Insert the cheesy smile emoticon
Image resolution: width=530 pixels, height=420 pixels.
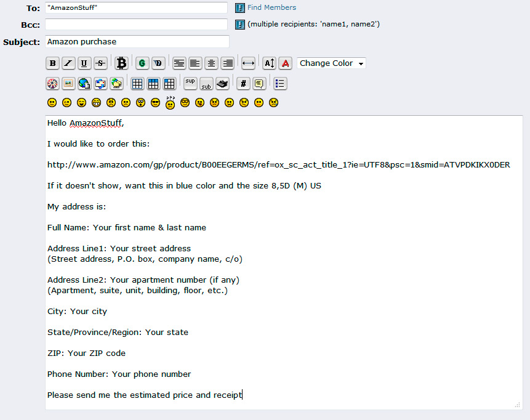point(81,103)
